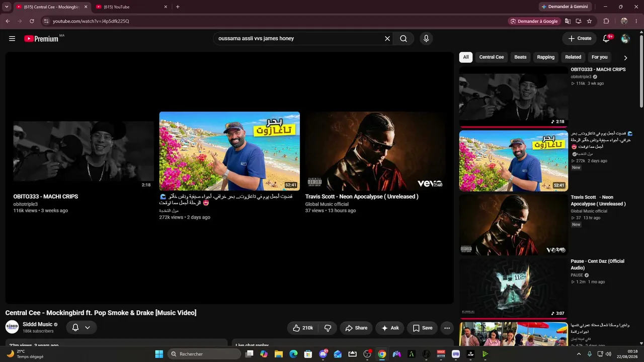Open sidebar Travis Scott Neon Apocalypse thumbnail
Image resolution: width=644 pixels, height=362 pixels.
coord(514,225)
